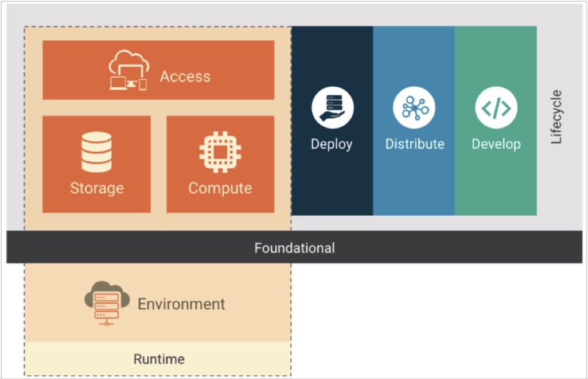Click the Distribute network nodes icon
Viewport: 588px width, 379px height.
click(x=414, y=107)
